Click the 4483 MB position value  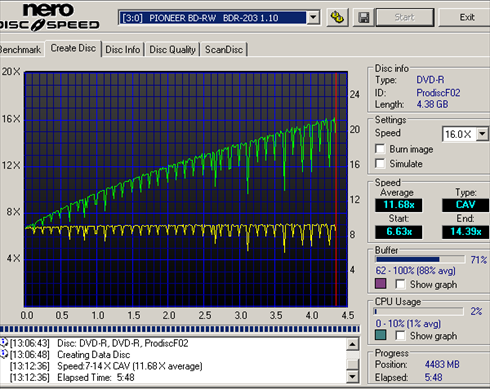point(442,364)
